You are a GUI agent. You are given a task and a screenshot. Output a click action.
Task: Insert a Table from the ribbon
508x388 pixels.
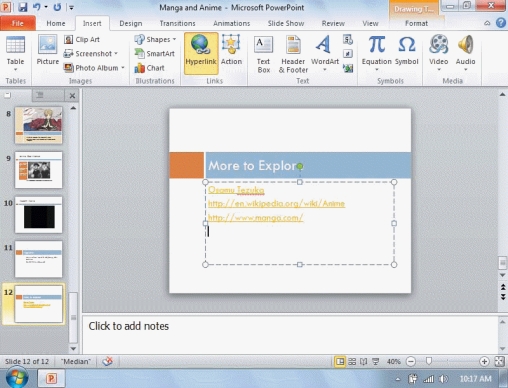tap(15, 53)
